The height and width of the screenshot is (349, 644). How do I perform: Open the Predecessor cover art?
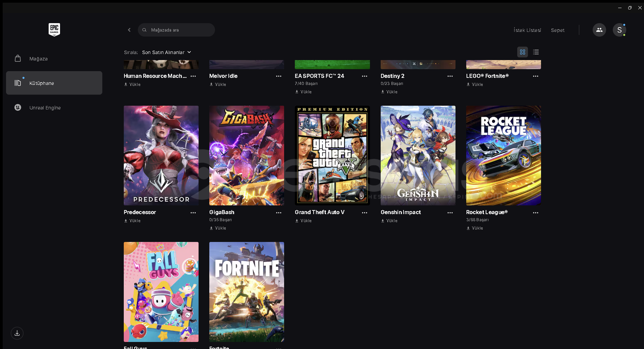(161, 155)
